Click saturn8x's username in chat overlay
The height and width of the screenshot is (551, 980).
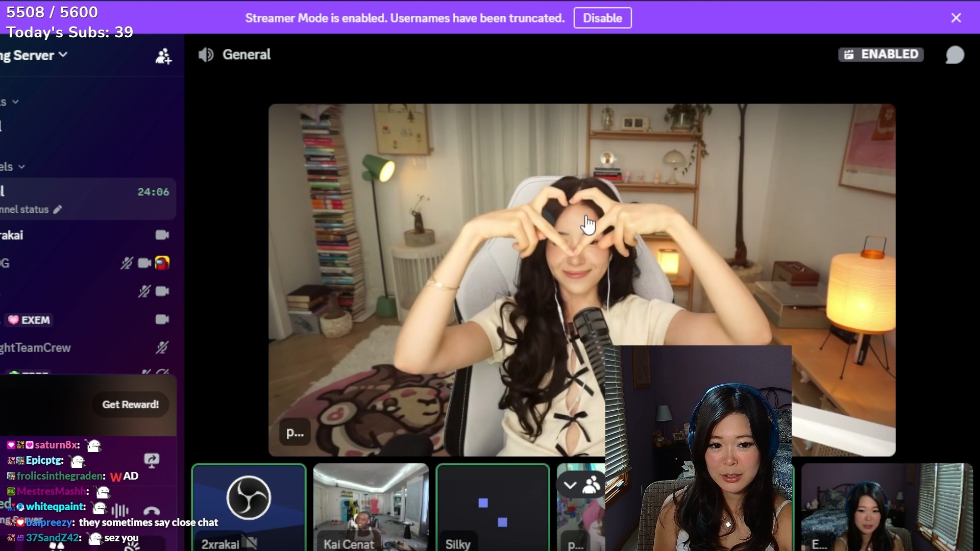56,445
